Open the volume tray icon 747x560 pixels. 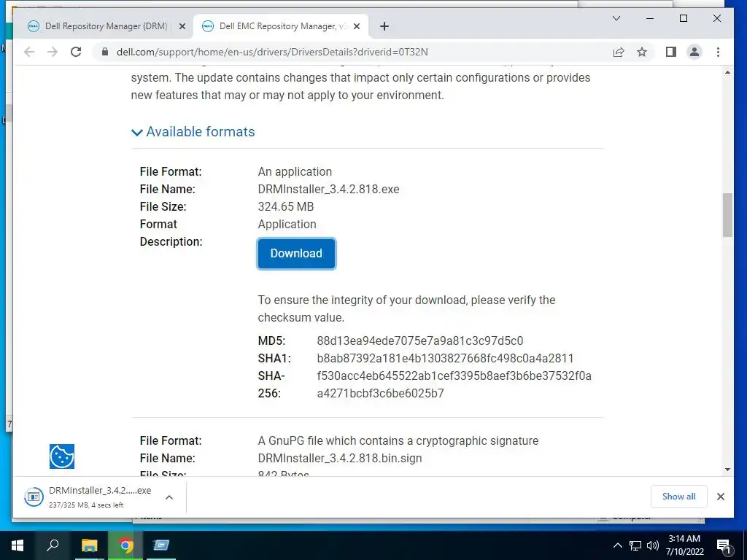pos(653,545)
